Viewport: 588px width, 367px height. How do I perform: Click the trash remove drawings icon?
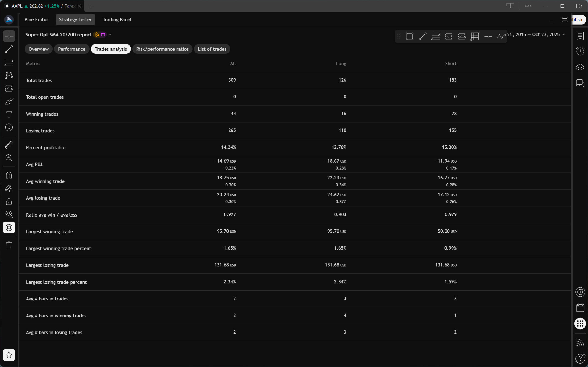[x=9, y=245]
